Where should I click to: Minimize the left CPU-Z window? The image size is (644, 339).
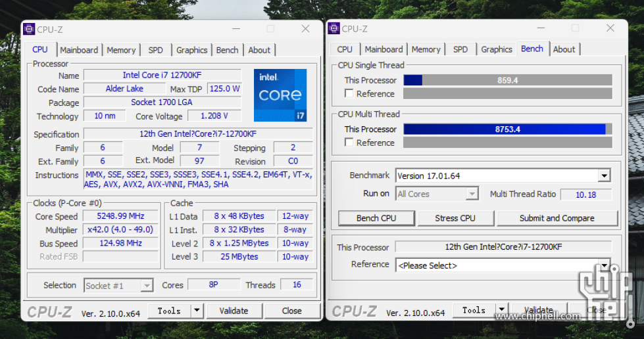[236, 29]
